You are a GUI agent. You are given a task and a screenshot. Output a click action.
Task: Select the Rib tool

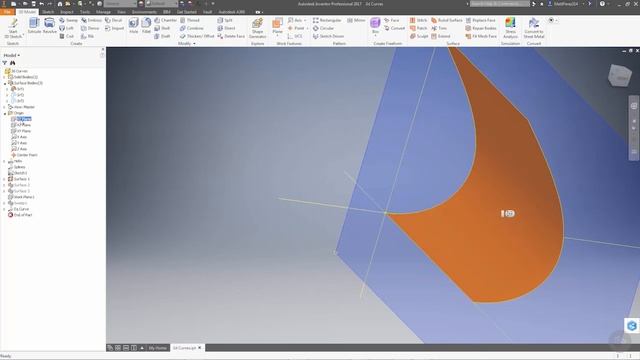[x=87, y=36]
